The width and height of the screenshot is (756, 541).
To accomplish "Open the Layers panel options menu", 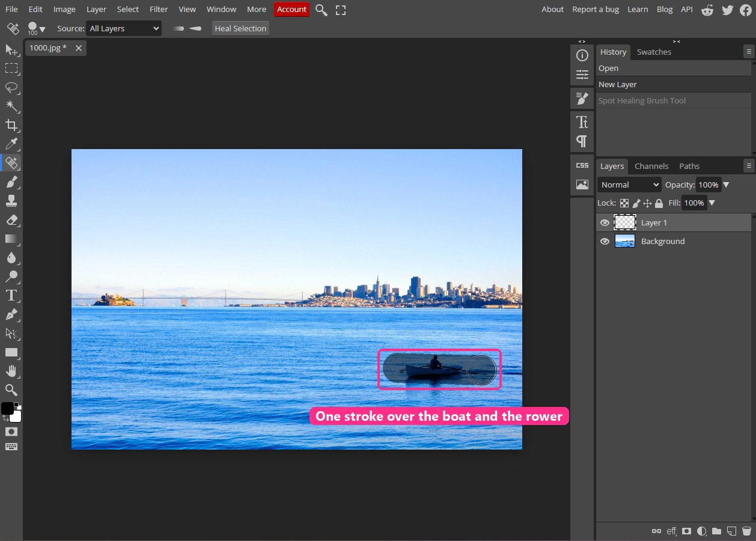I will coord(749,165).
